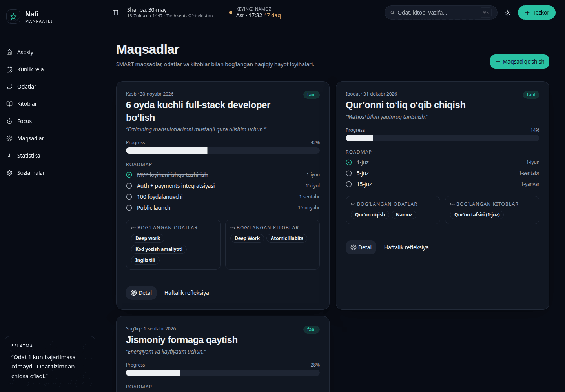Viewport: 565px width, 392px height.
Task: Click the Jismoniy formaga qaytish title
Action: (x=182, y=340)
